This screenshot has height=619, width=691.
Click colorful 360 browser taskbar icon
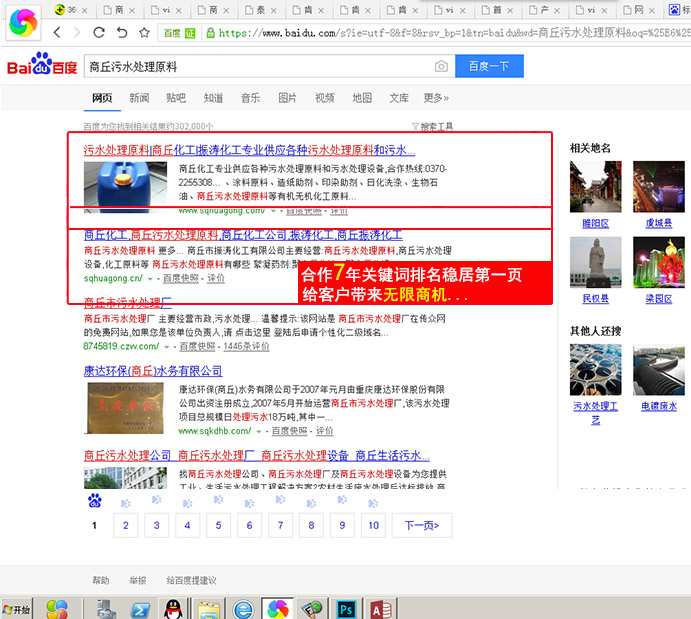coord(278,610)
